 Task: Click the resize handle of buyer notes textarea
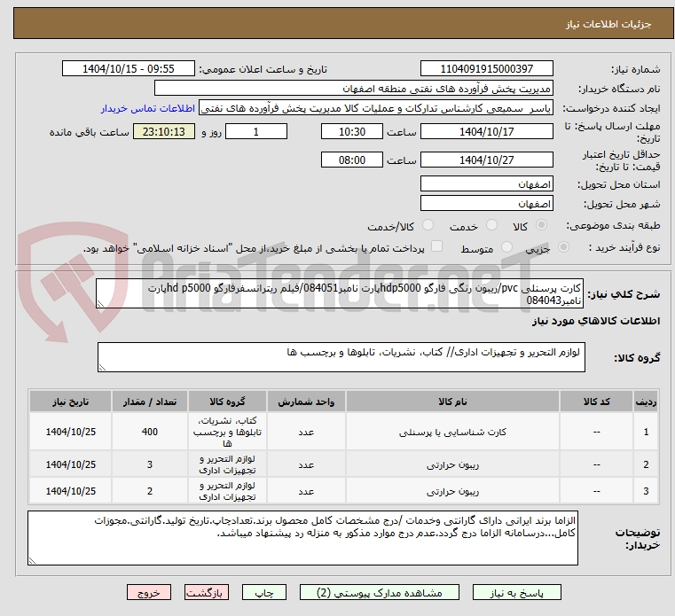pyautogui.click(x=32, y=560)
